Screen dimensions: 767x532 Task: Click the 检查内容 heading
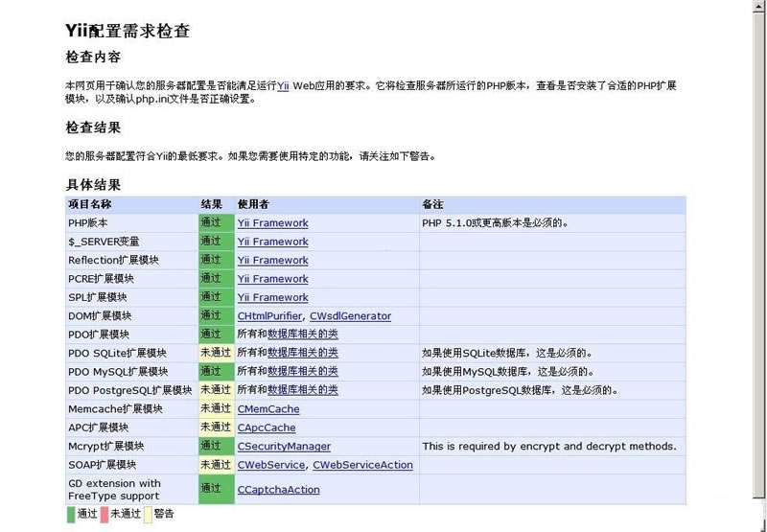(93, 58)
